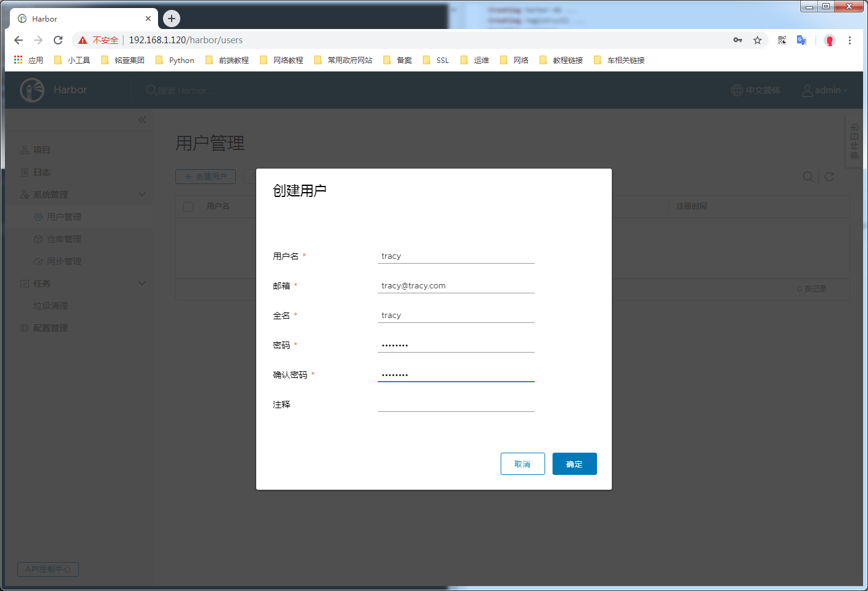Open 配置管理 in the sidebar

[x=44, y=328]
